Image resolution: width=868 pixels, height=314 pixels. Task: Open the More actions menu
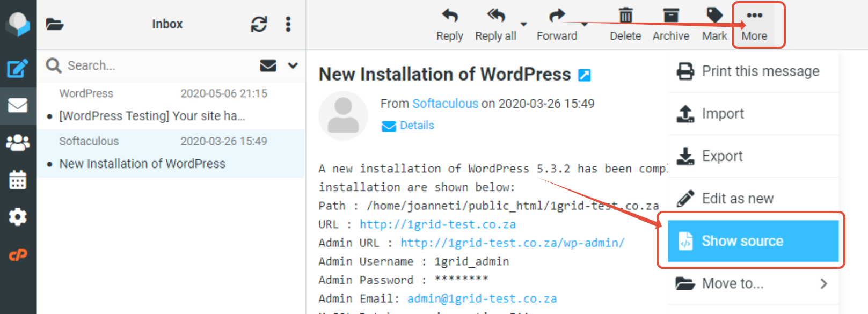(x=754, y=25)
